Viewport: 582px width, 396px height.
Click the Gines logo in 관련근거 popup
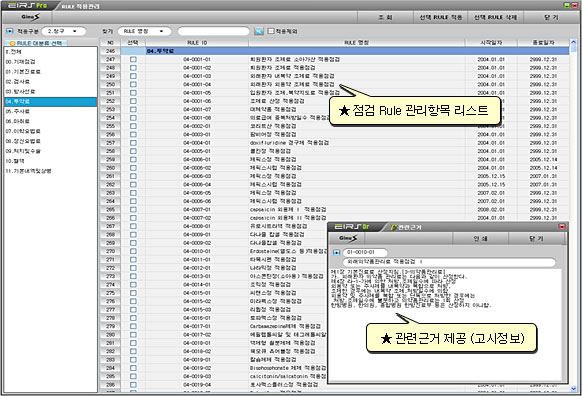tap(348, 238)
